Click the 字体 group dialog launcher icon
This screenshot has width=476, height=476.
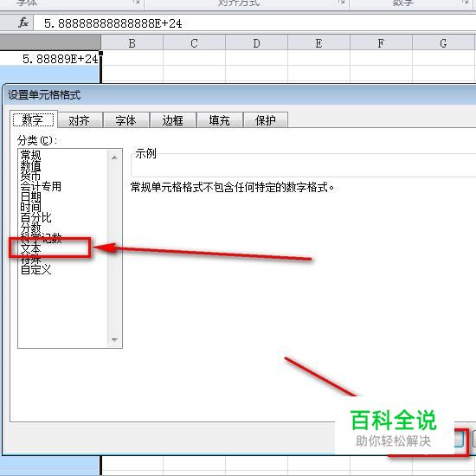click(x=136, y=3)
